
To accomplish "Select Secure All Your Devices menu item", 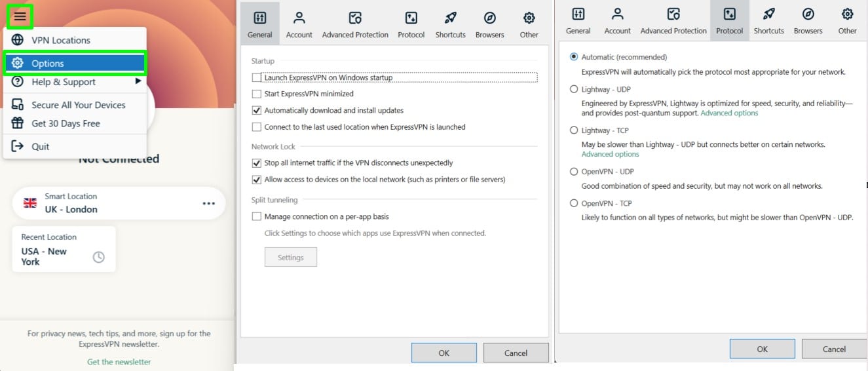I will [x=75, y=105].
